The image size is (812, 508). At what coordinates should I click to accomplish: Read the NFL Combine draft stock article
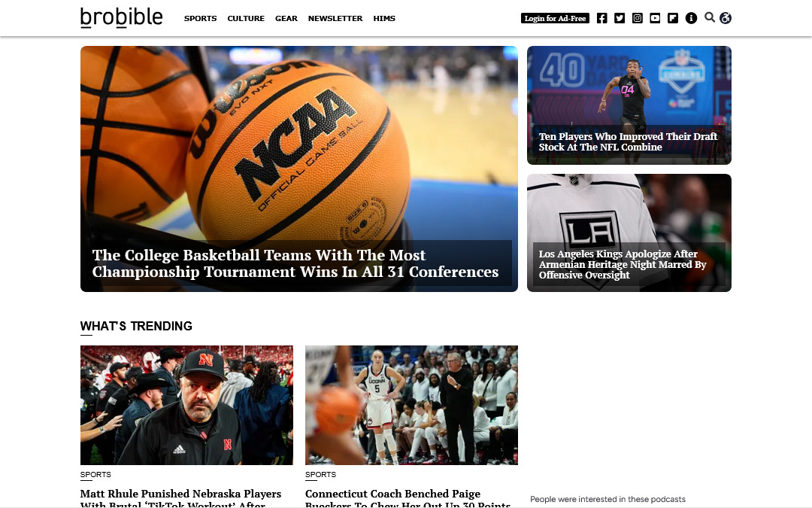pyautogui.click(x=628, y=141)
